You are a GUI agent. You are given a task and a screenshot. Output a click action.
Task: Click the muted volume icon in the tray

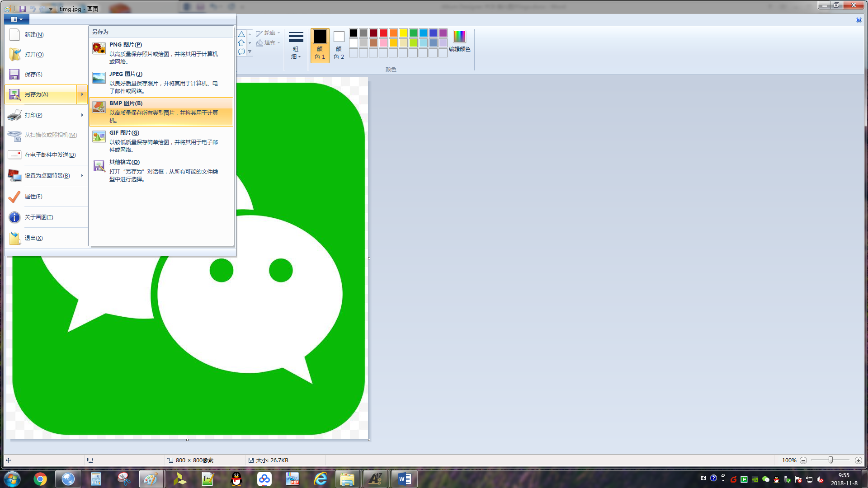[820, 479]
